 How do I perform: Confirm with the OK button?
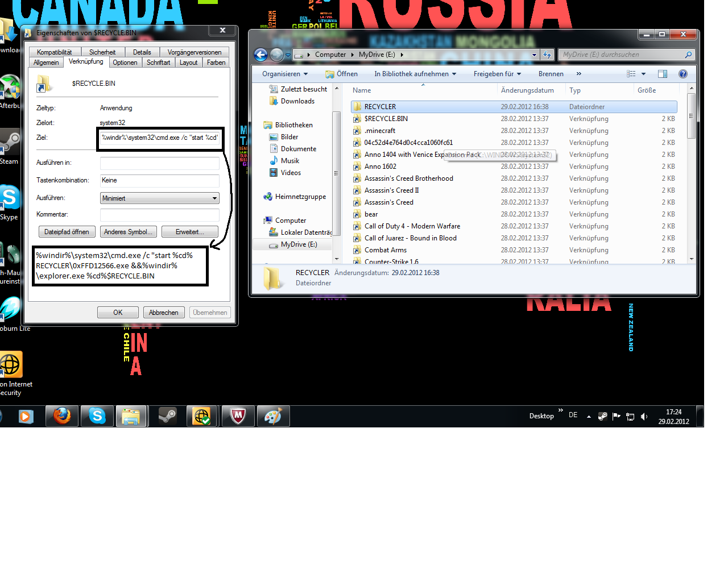tap(118, 313)
